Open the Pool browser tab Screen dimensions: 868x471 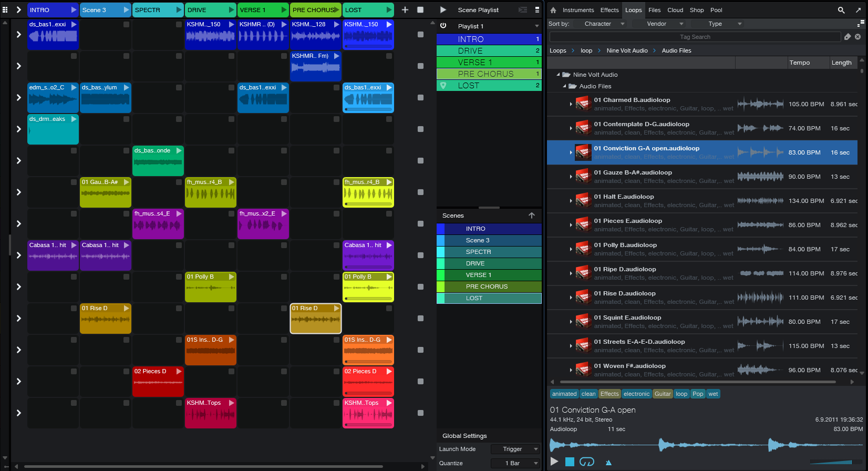(x=716, y=10)
